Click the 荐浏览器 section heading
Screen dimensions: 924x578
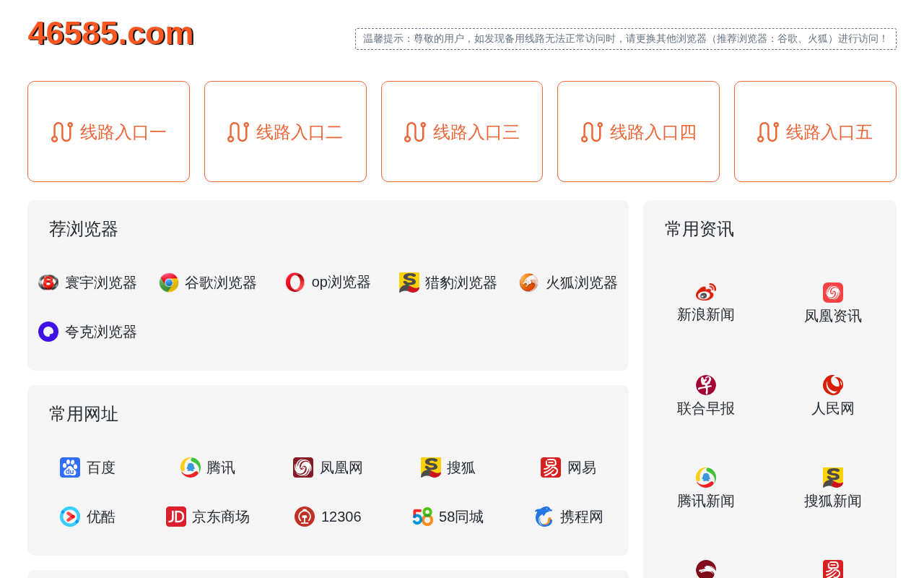(x=84, y=229)
